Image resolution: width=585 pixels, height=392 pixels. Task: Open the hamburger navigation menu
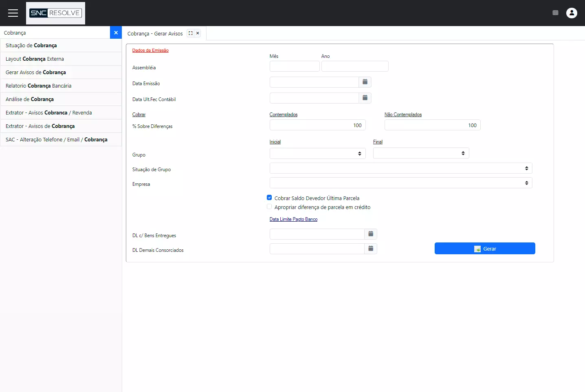click(x=13, y=13)
